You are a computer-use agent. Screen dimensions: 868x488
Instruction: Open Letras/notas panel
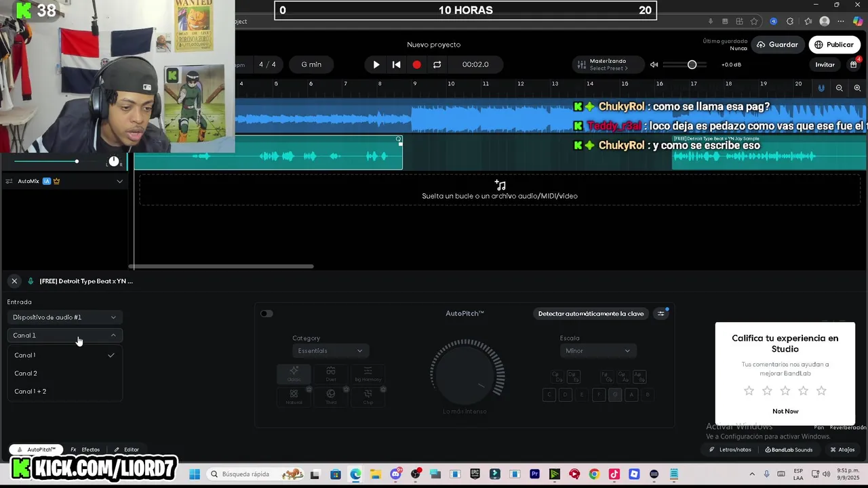[730, 449]
